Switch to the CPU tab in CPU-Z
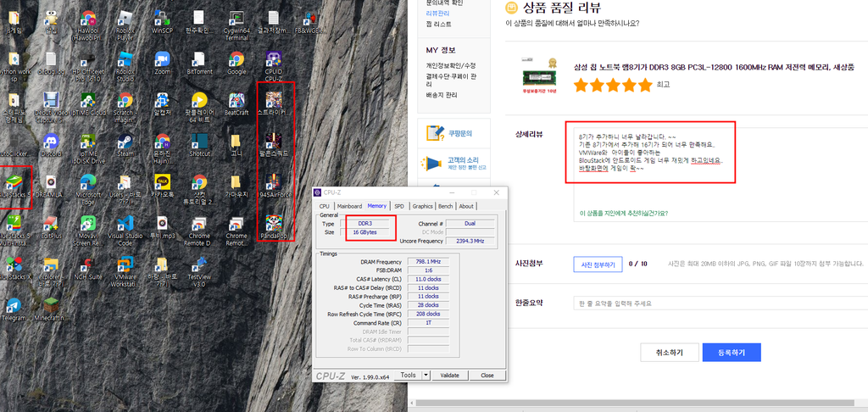 (325, 206)
